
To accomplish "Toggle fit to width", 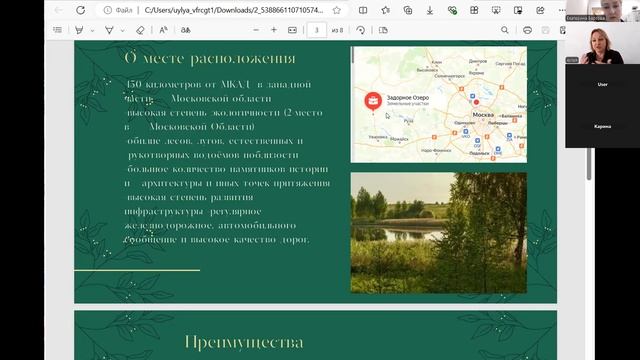I will pos(292,30).
